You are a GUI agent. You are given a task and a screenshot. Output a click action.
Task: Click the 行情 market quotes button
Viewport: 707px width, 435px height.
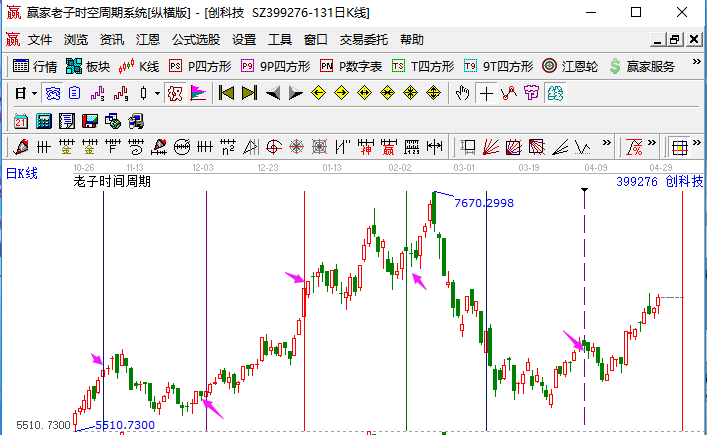[34, 66]
